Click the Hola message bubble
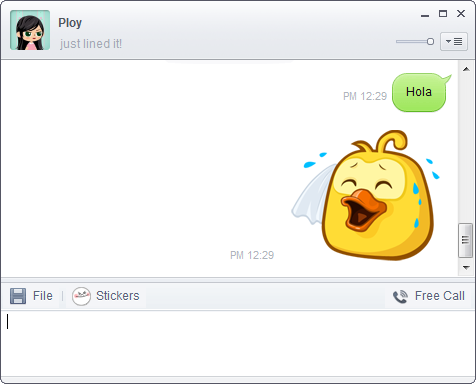Viewport: 476px width, 384px height. coord(419,92)
